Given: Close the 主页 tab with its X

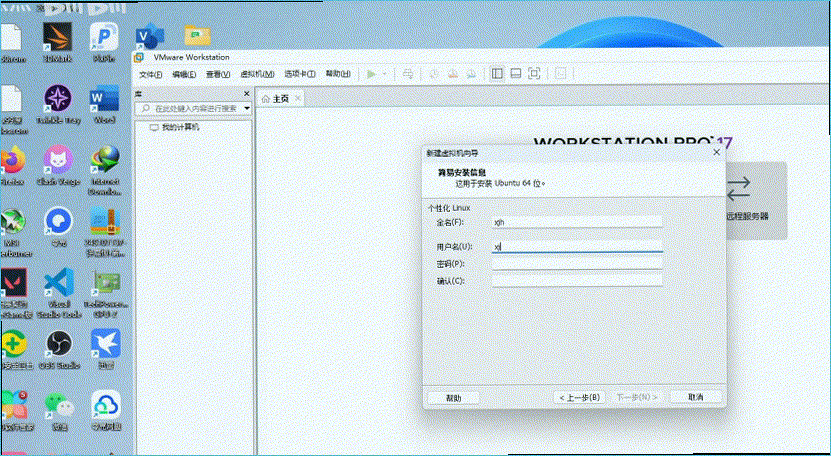Looking at the screenshot, I should (x=298, y=99).
